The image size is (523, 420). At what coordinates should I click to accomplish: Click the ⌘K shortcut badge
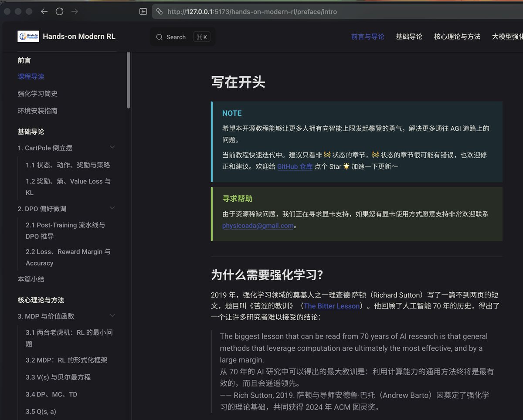point(202,37)
